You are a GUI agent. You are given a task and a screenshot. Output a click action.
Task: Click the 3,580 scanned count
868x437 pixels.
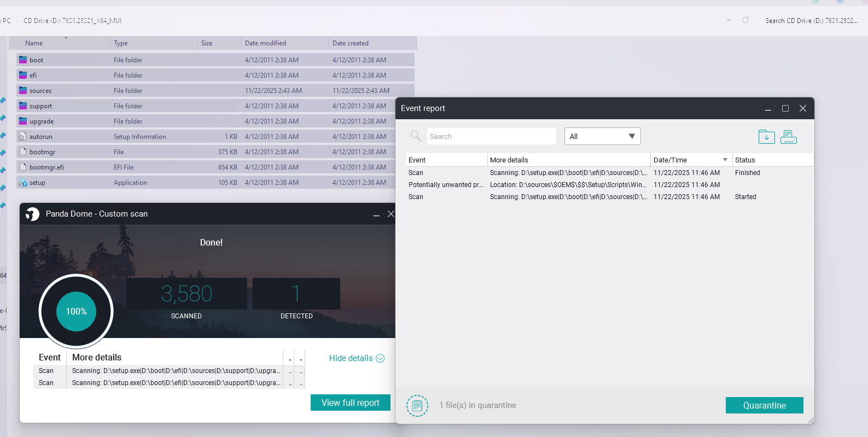click(187, 294)
